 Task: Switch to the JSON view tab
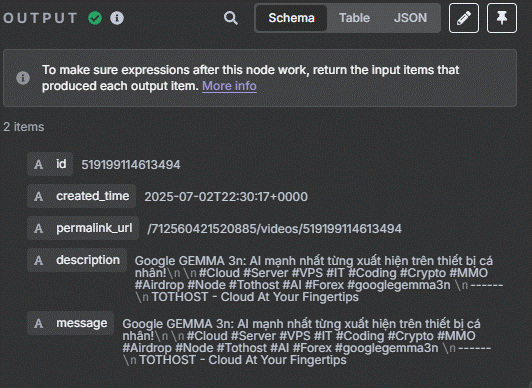coord(411,18)
